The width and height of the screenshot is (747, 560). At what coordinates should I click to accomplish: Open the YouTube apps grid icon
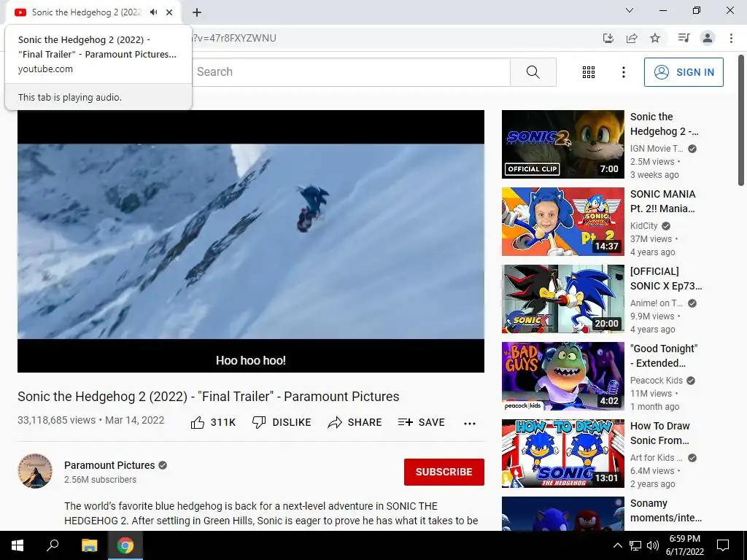click(589, 72)
